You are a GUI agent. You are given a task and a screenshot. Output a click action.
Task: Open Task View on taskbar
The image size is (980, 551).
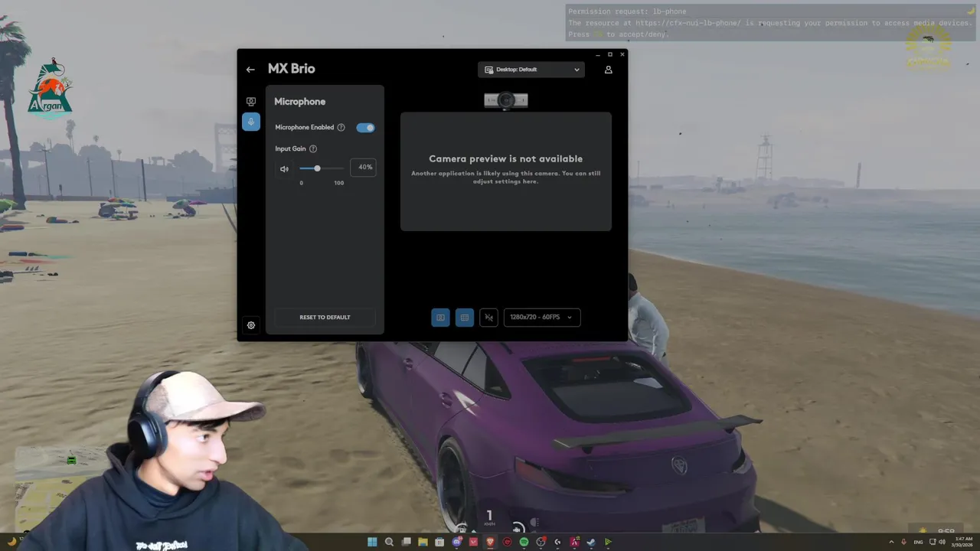pos(406,542)
